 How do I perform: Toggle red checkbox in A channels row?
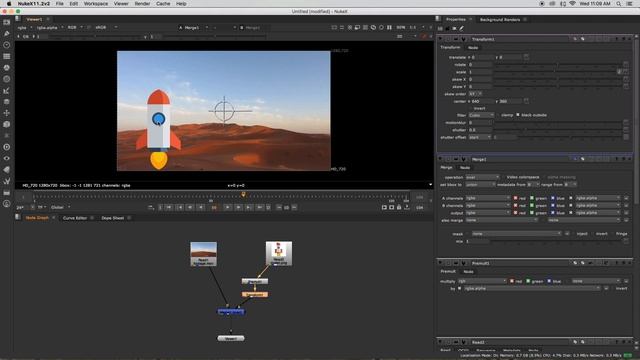pyautogui.click(x=515, y=198)
